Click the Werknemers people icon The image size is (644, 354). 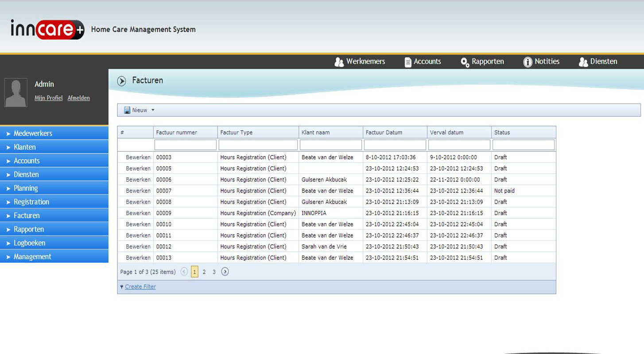[339, 62]
